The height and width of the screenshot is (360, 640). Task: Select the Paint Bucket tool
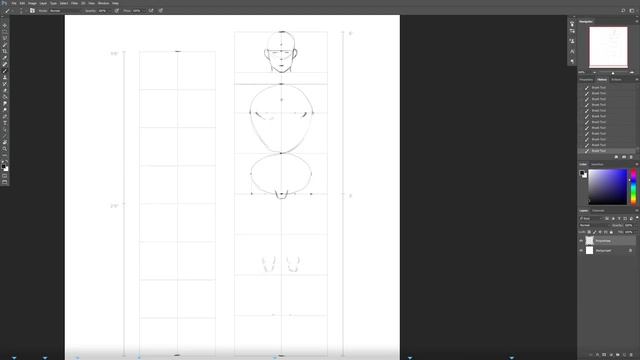[5, 97]
